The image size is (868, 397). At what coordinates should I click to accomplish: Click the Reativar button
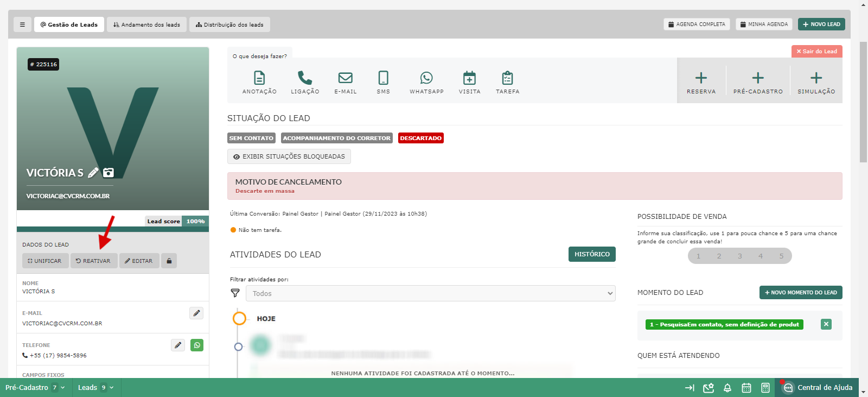93,261
